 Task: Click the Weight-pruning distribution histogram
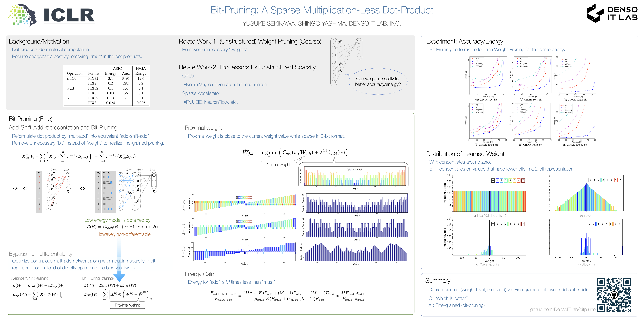[x=489, y=237]
